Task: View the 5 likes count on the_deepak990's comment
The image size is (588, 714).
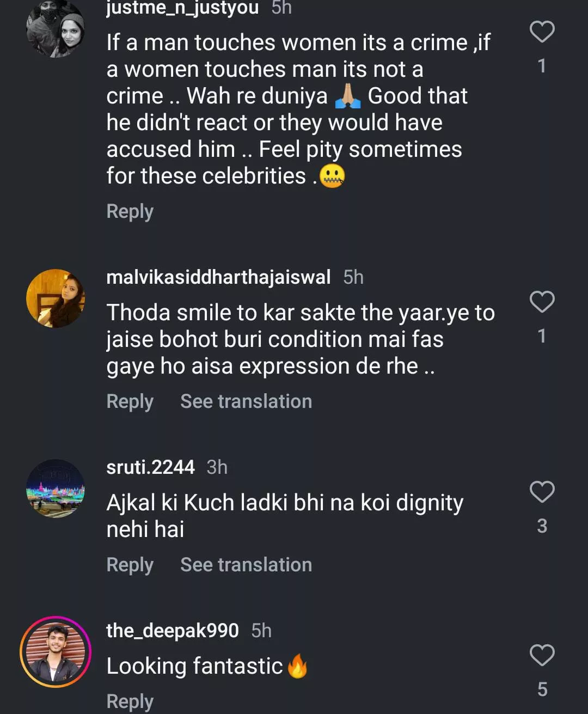Action: (542, 689)
